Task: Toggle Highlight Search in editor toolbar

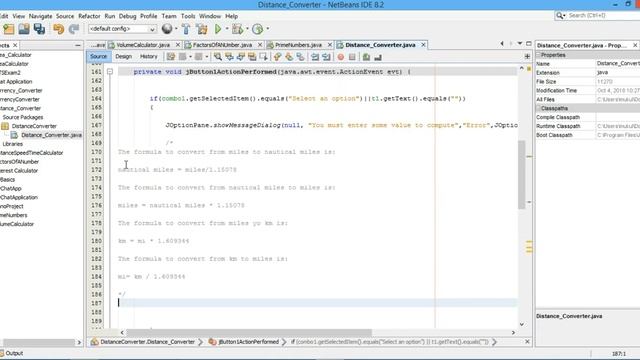Action: coord(252,57)
